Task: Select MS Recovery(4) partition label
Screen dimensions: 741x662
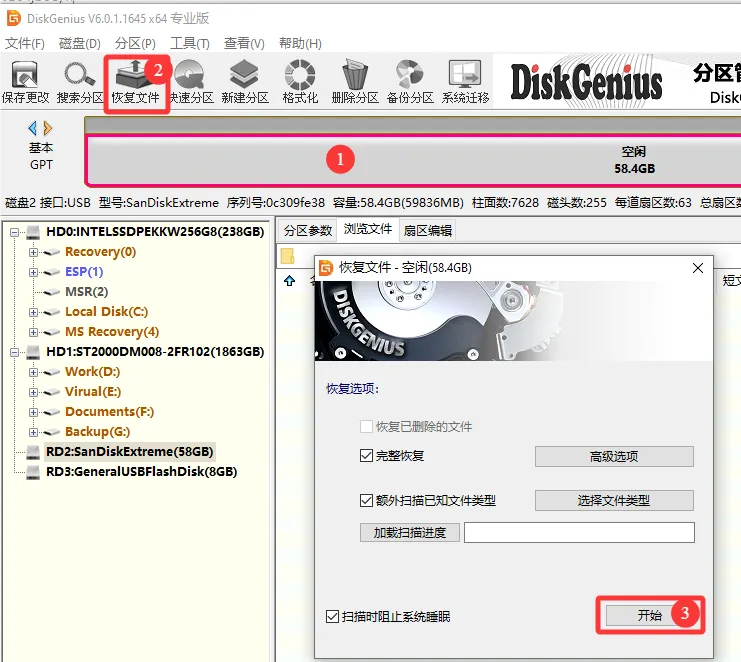Action: pos(112,332)
